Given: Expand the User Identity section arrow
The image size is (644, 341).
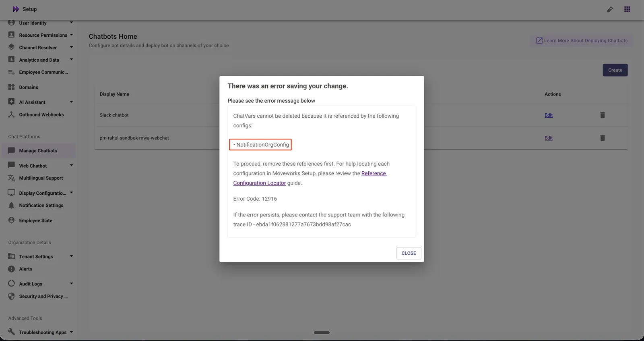Looking at the screenshot, I should [x=71, y=23].
